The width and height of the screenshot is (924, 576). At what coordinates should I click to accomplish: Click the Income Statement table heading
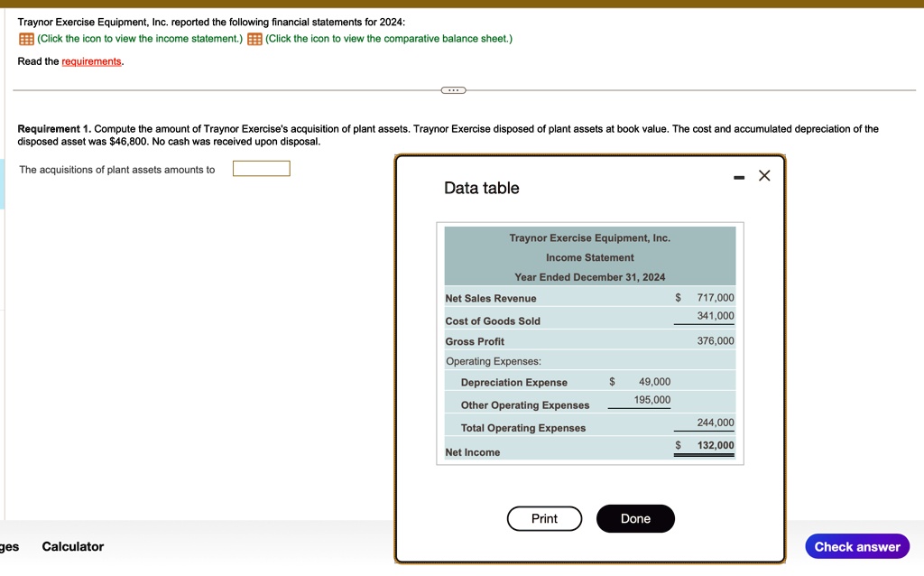[590, 257]
